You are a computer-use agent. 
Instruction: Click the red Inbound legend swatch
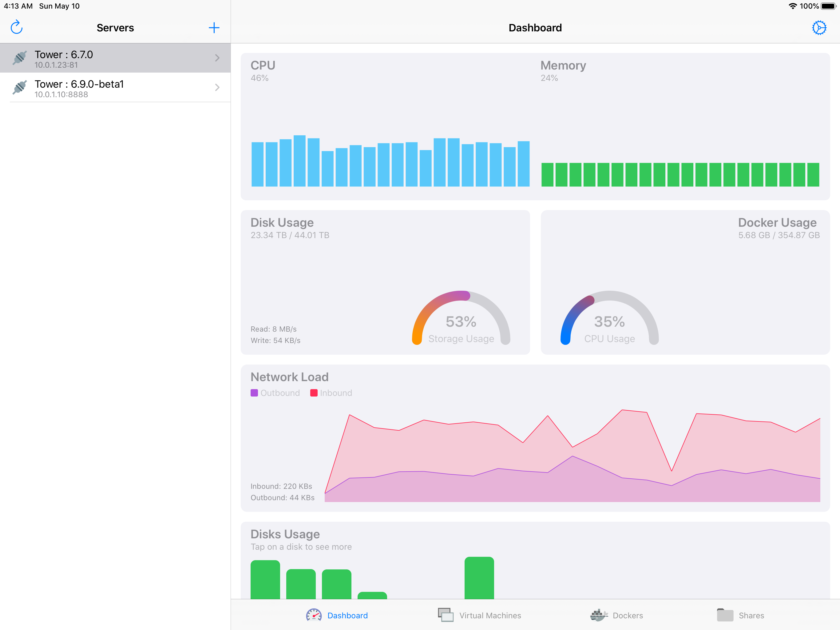(x=314, y=393)
